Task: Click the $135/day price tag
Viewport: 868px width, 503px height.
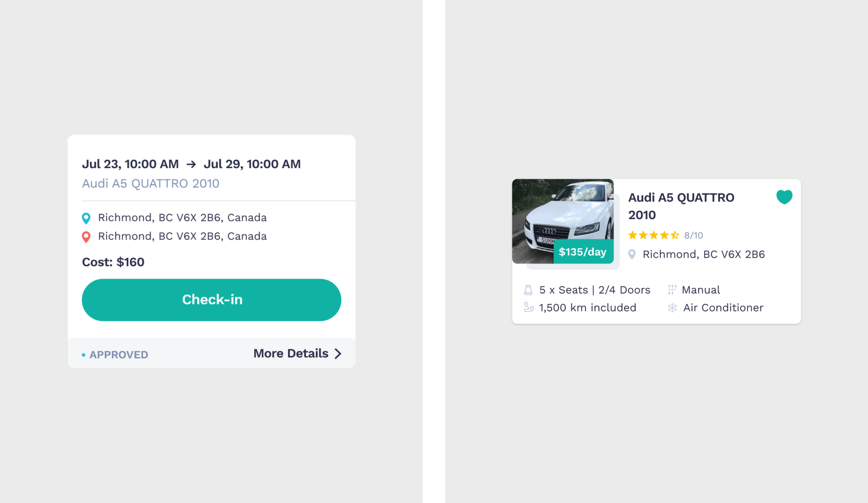Action: click(x=583, y=252)
